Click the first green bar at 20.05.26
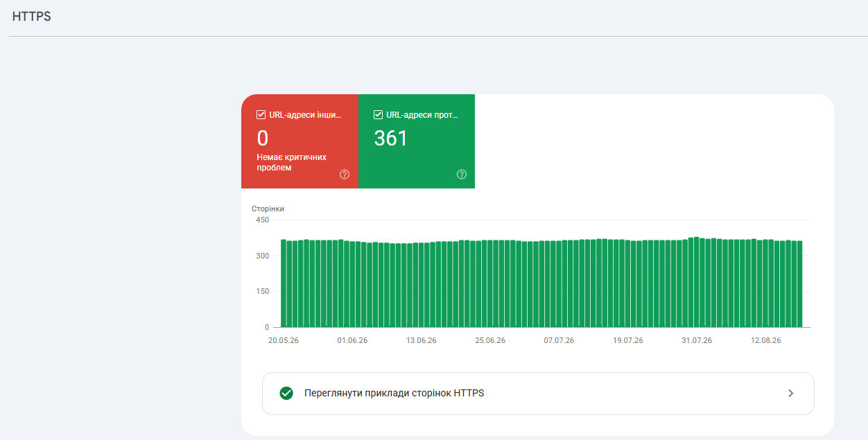Viewport: 868px width, 440px height. [x=284, y=283]
